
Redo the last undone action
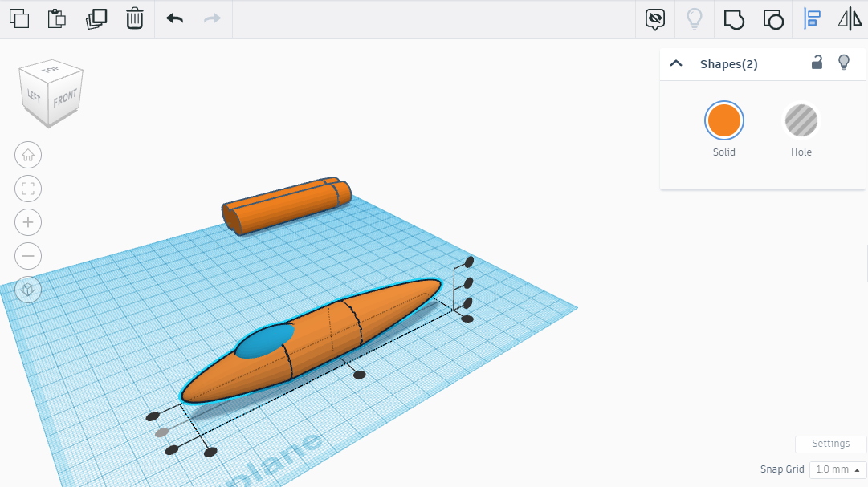coord(211,18)
